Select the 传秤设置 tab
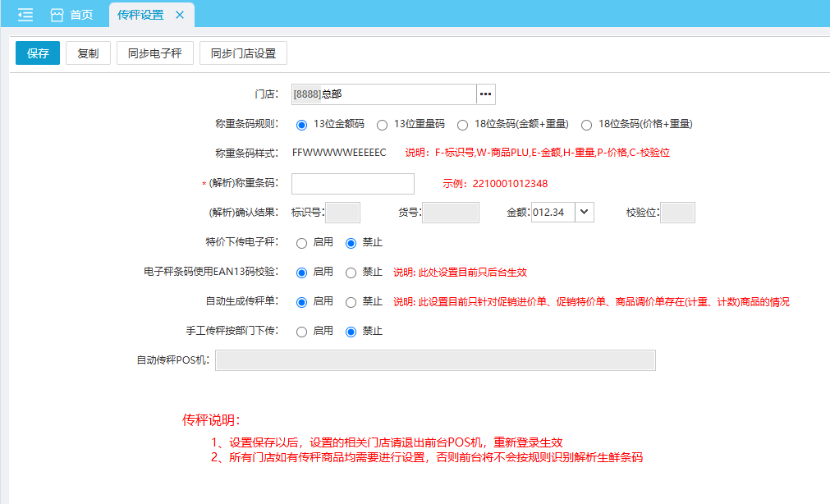The width and height of the screenshot is (830, 504). tap(140, 15)
